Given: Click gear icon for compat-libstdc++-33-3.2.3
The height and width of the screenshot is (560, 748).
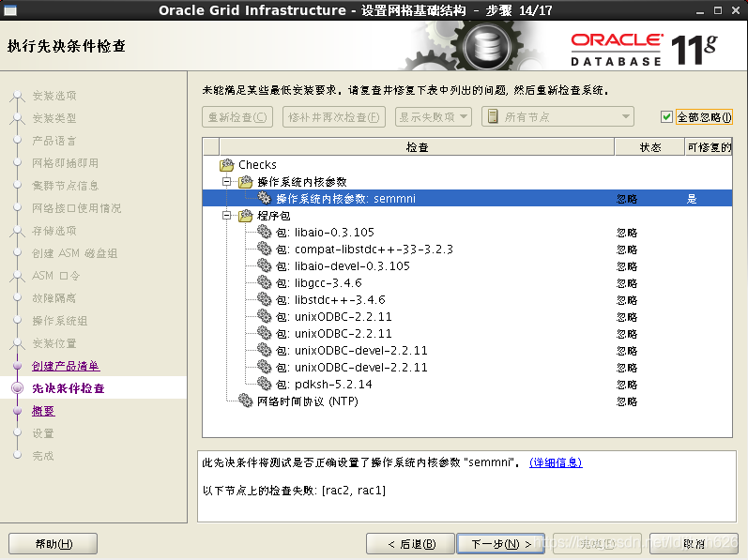Looking at the screenshot, I should click(x=264, y=249).
